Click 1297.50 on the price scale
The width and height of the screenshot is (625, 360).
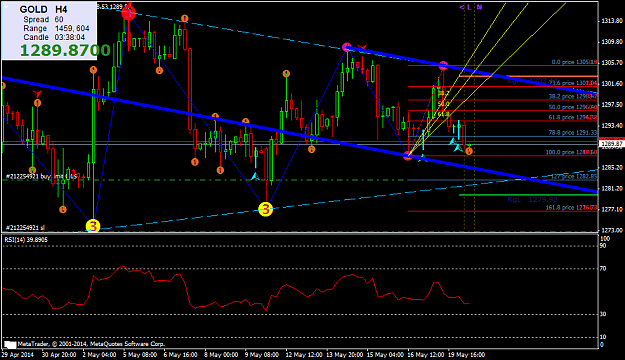point(611,104)
